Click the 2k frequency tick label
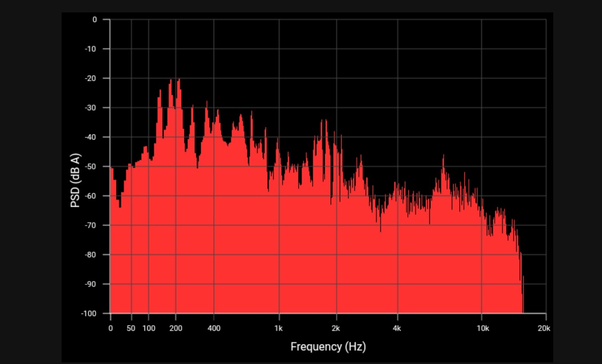 tap(336, 328)
